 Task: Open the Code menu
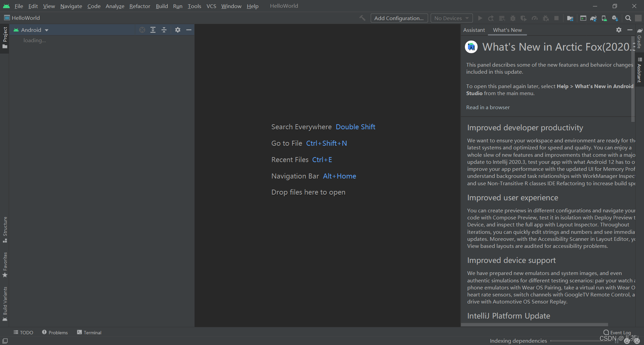94,6
